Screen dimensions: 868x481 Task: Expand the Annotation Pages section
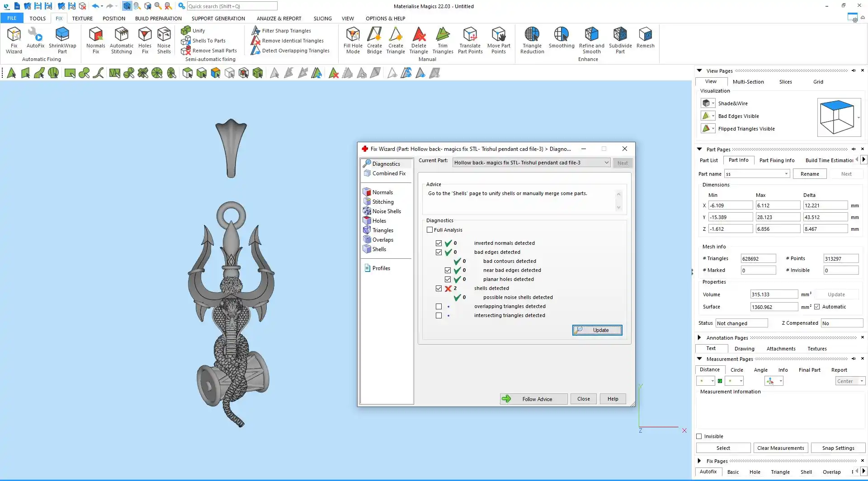pyautogui.click(x=699, y=337)
